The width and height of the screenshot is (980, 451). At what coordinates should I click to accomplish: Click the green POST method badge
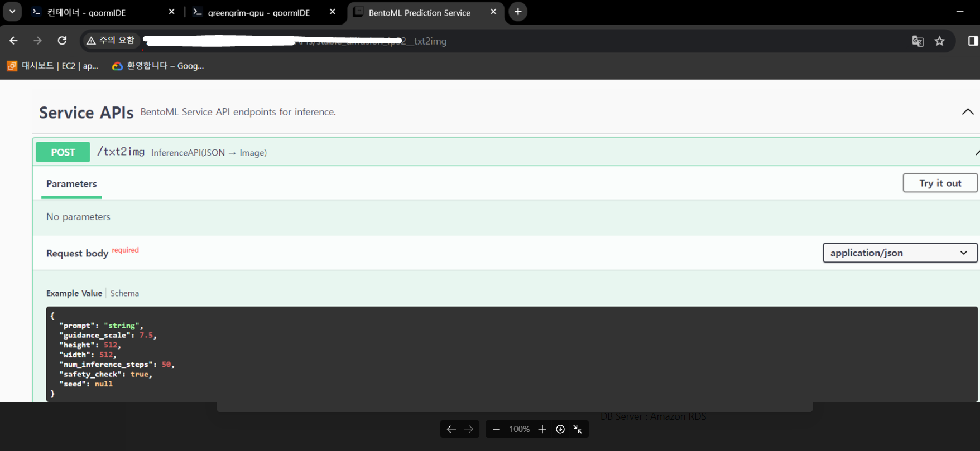pos(63,152)
